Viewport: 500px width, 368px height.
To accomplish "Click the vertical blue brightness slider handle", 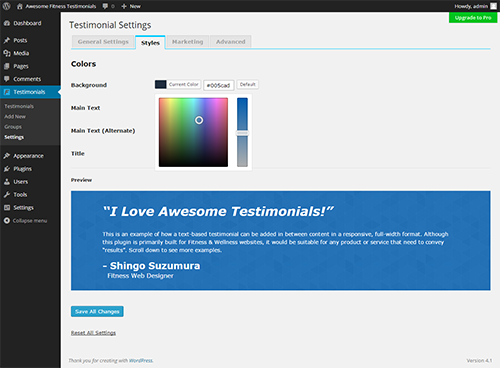I will (x=242, y=133).
